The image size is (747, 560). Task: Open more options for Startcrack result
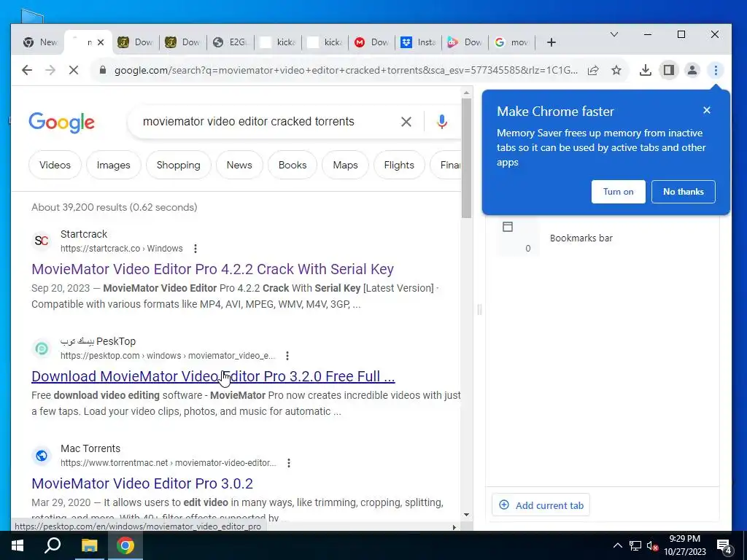[196, 249]
